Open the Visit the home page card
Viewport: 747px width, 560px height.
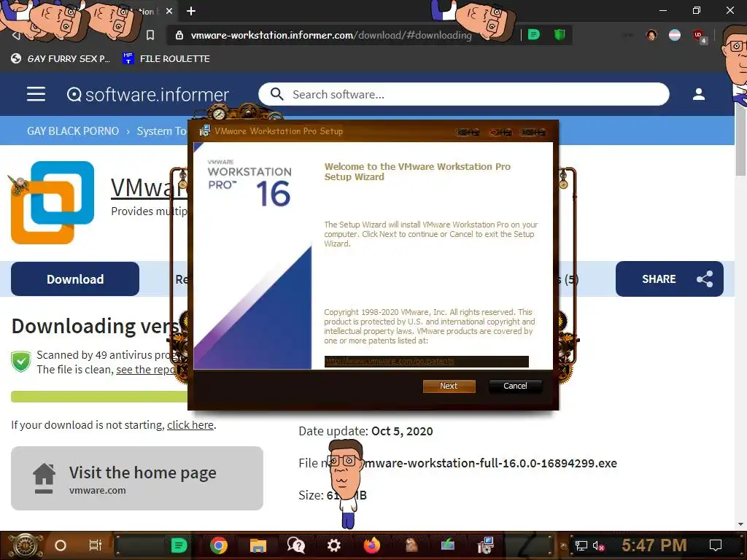(x=137, y=478)
